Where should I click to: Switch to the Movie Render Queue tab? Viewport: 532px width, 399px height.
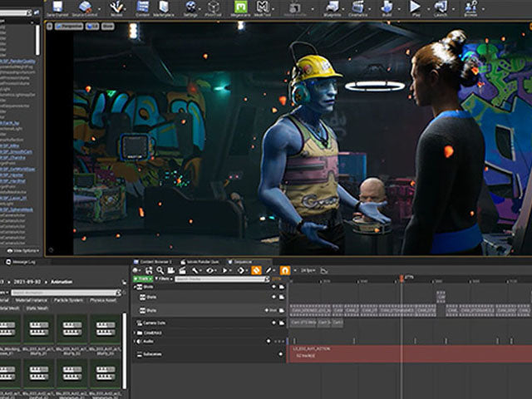click(x=199, y=261)
